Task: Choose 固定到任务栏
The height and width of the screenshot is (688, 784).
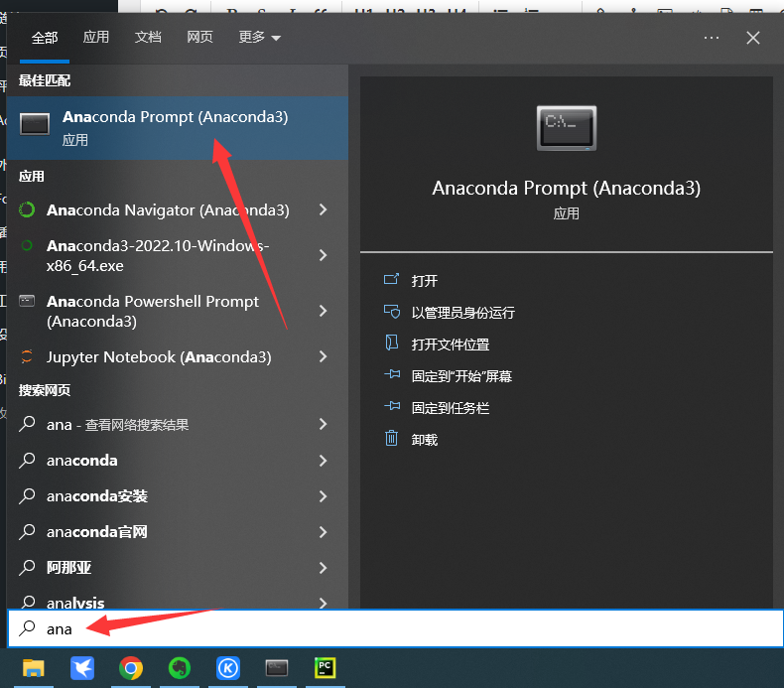Action: coord(450,408)
